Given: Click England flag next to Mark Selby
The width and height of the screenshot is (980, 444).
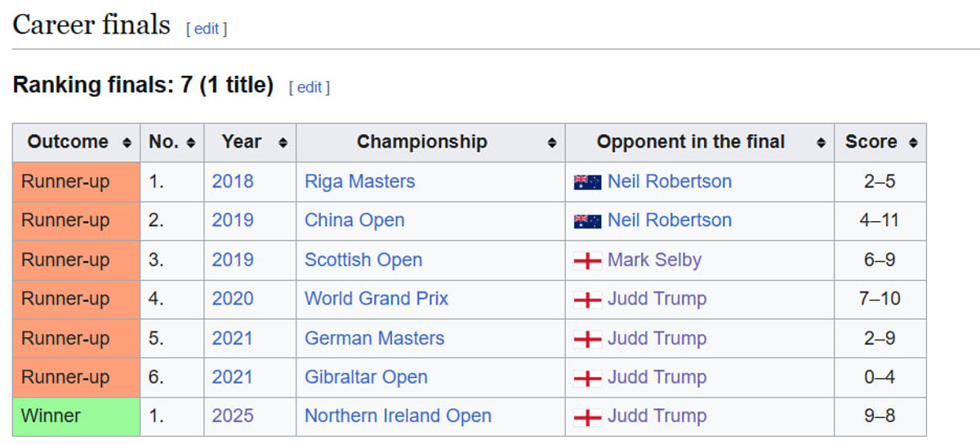Looking at the screenshot, I should pyautogui.click(x=588, y=260).
